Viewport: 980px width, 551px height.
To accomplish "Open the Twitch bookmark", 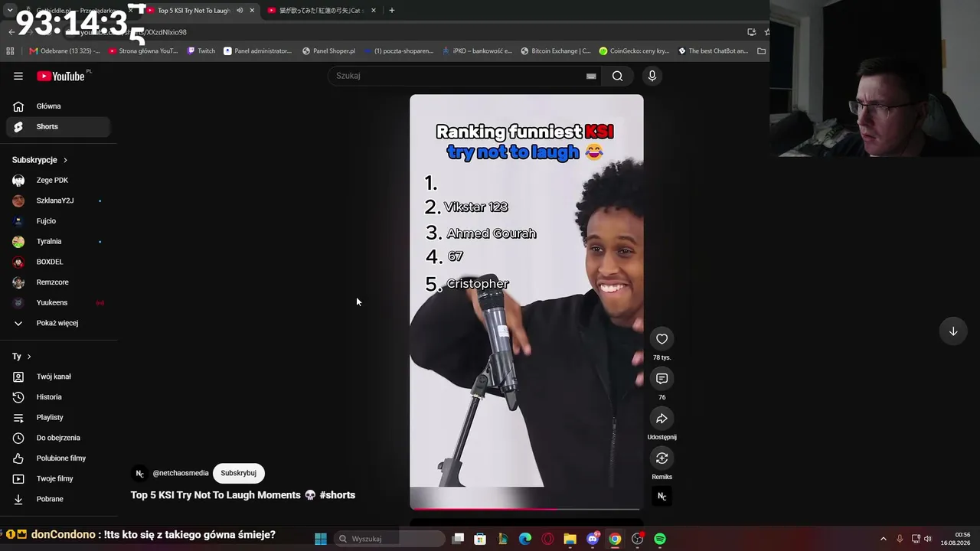I will pos(201,51).
